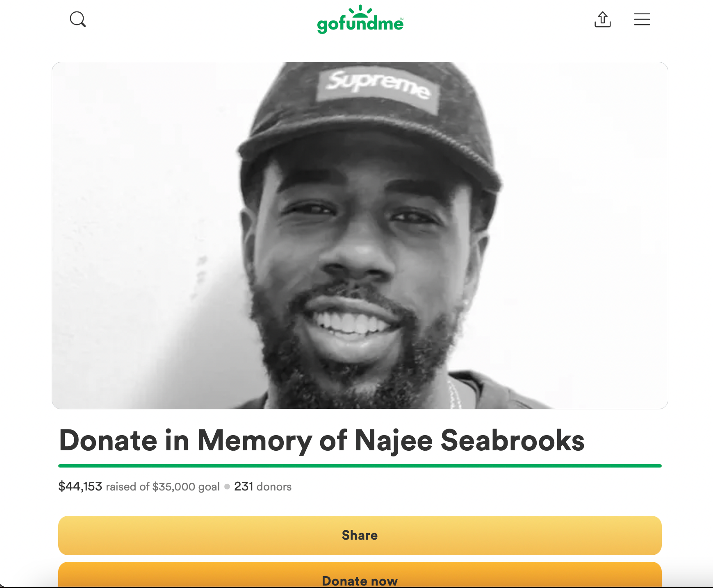Click the green sunburst above gofundme wordmark
713x588 pixels.
pos(360,11)
